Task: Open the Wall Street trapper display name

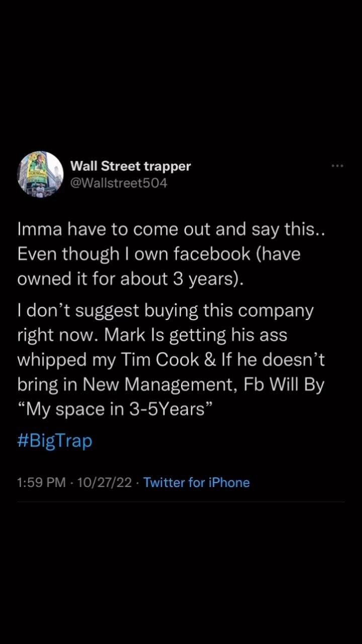Action: 131,166
